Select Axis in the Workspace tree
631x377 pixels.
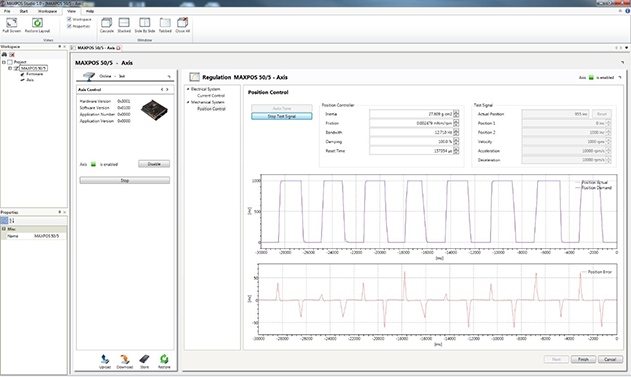tap(30, 80)
